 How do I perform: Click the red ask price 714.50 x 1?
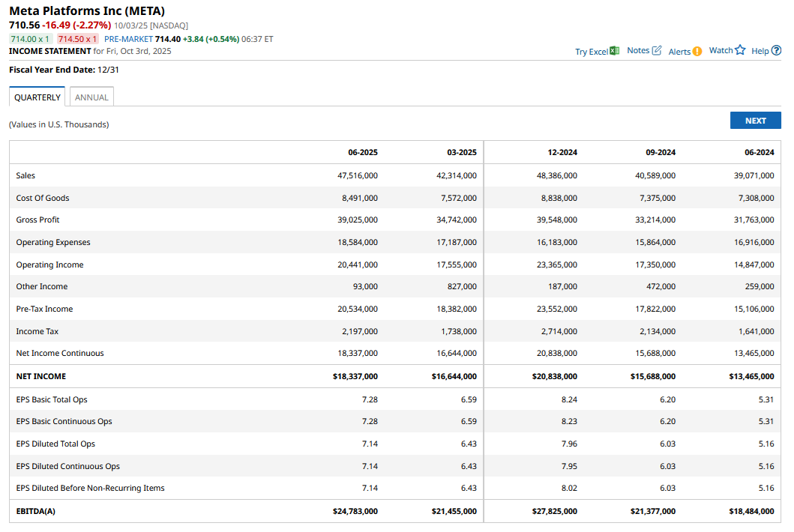pos(78,39)
